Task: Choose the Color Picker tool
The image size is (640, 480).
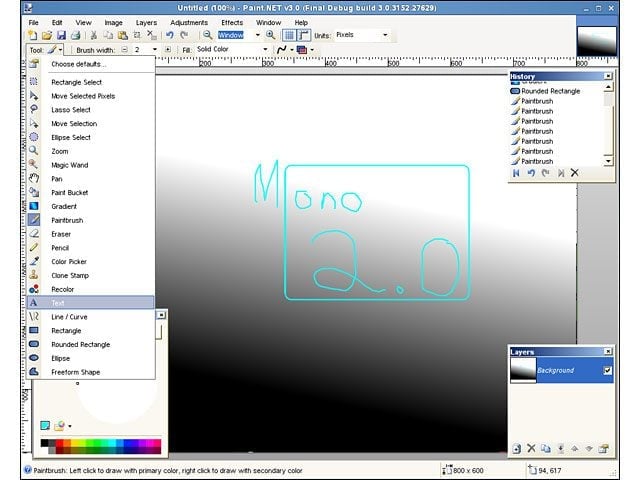Action: [x=91, y=262]
